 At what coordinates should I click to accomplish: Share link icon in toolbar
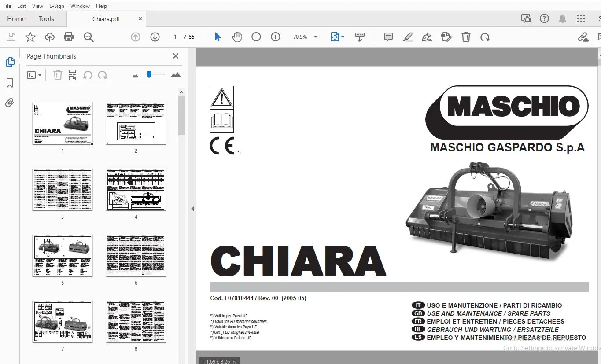(583, 37)
